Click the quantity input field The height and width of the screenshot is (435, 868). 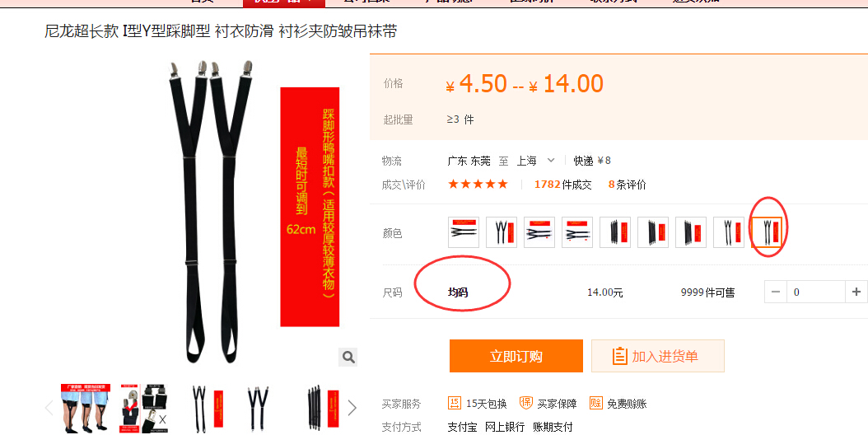[816, 292]
